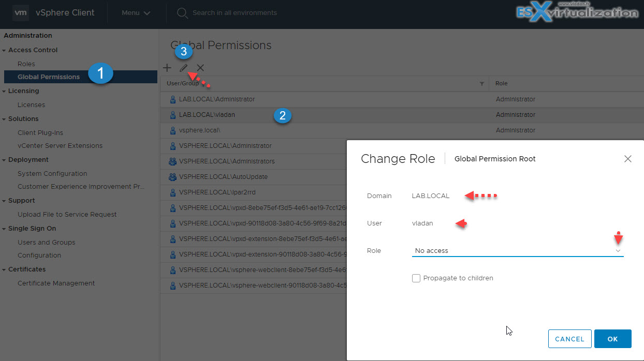Click the vSphere Client title link
Viewport: 644px width, 361px height.
click(x=65, y=12)
